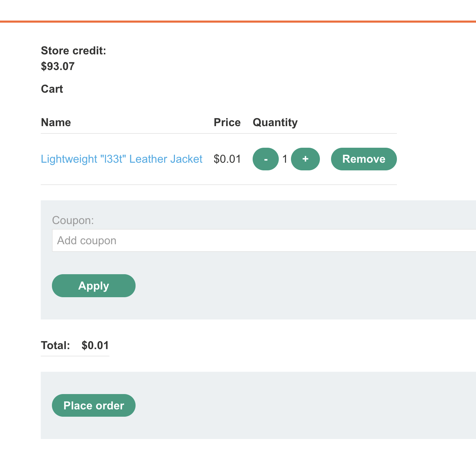476x462 pixels.
Task: Click the Quantity column header
Action: point(275,123)
